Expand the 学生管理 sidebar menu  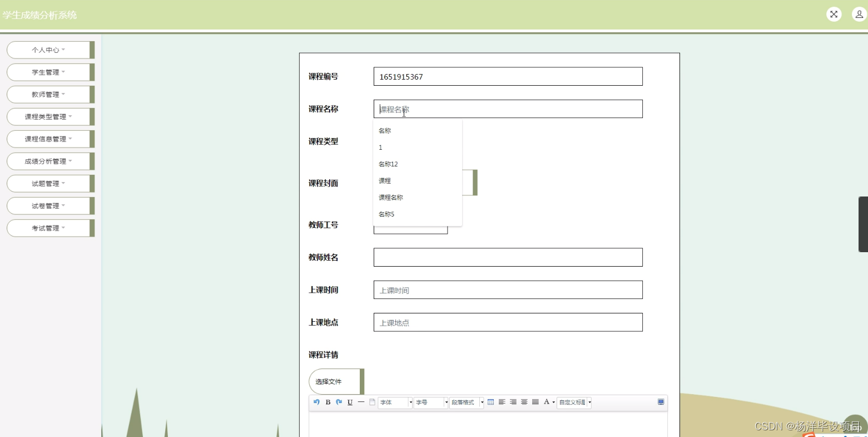point(51,72)
